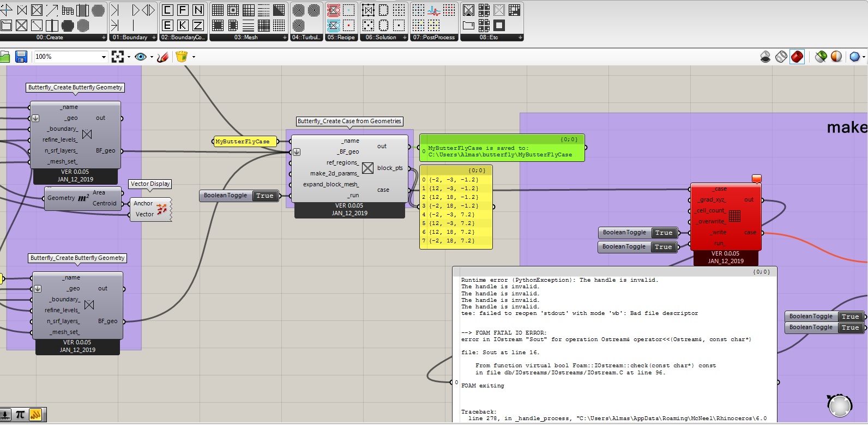Click the pi icon in the bottom bar
The width and height of the screenshot is (868, 425).
tap(20, 415)
